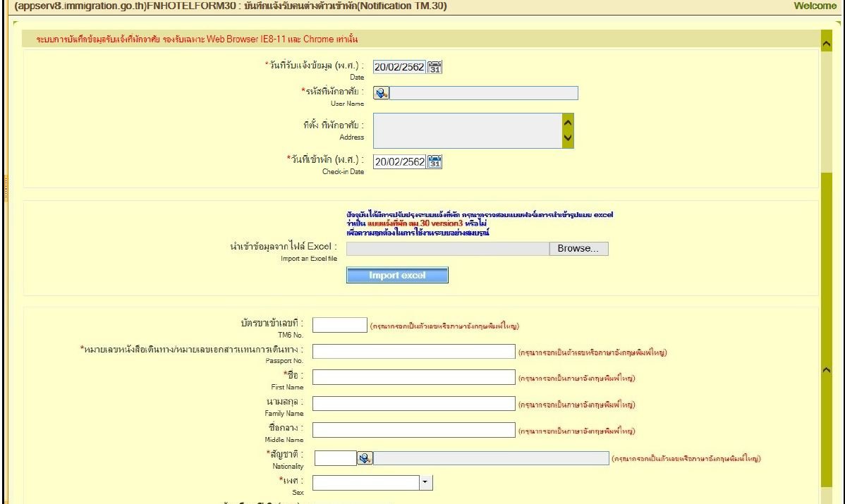Expand the Sex dropdown list
The width and height of the screenshot is (845, 504).
(425, 483)
